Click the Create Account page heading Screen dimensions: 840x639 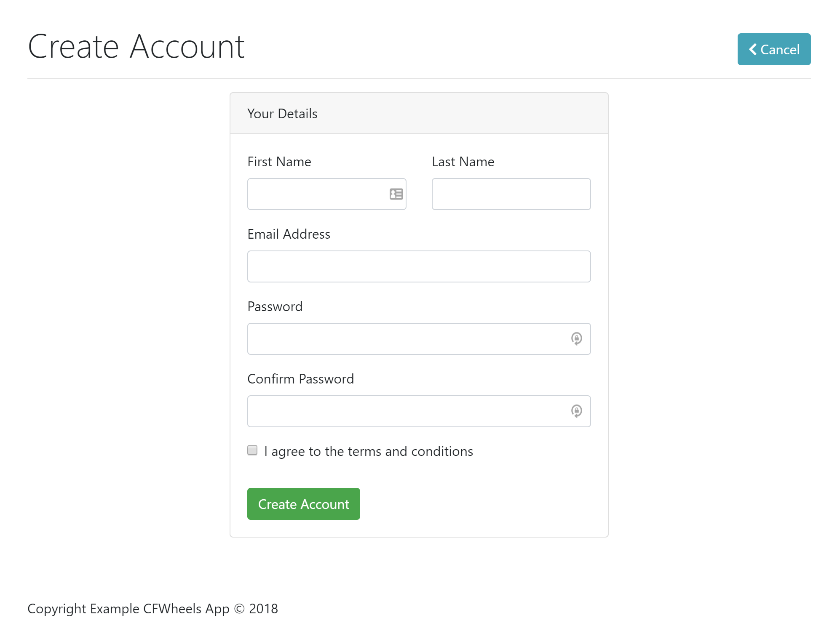point(136,47)
